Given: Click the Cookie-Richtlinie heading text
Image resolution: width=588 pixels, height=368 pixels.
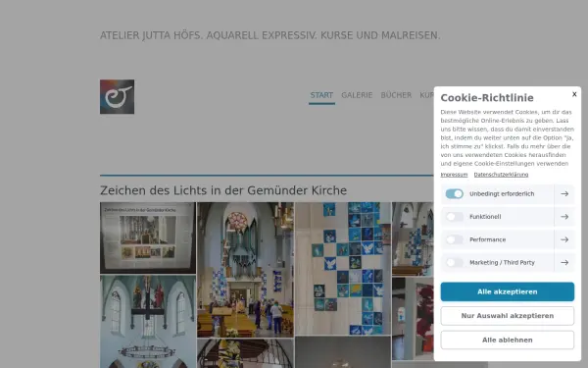Looking at the screenshot, I should pos(487,98).
